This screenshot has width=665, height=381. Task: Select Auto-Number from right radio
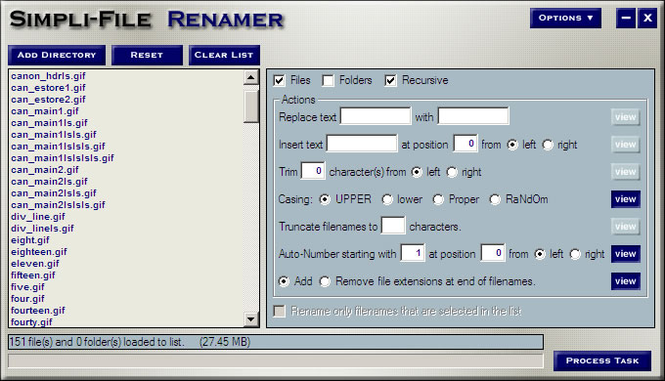tap(575, 254)
